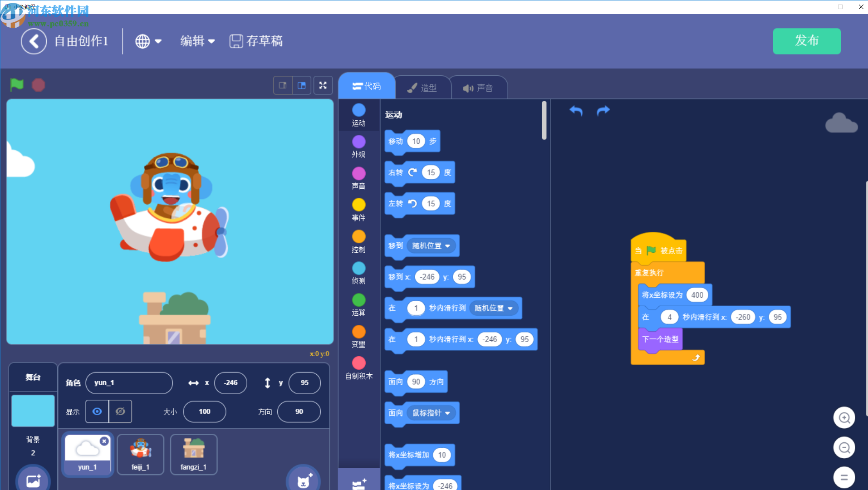Click the 方向 direction field
The width and height of the screenshot is (868, 490).
[x=299, y=412]
